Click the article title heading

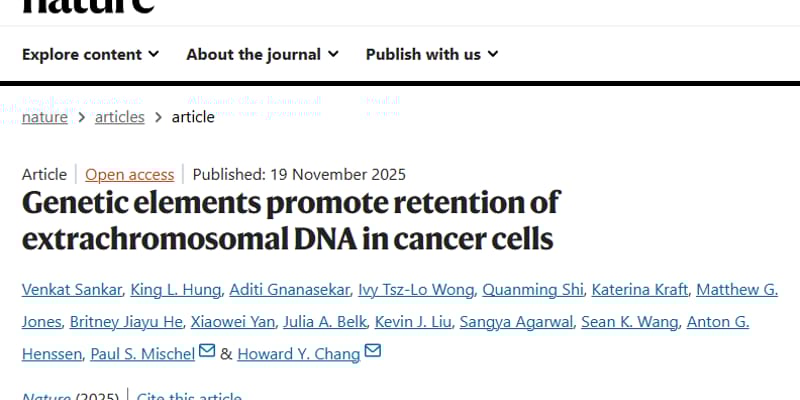point(291,220)
